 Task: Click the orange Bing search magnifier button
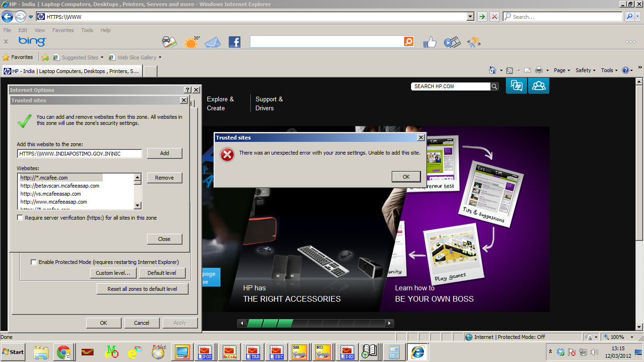409,42
